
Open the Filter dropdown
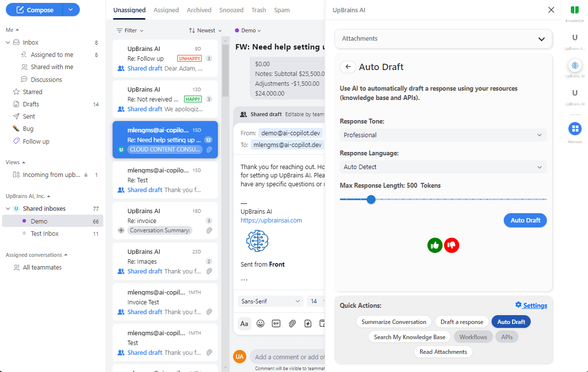click(x=130, y=30)
